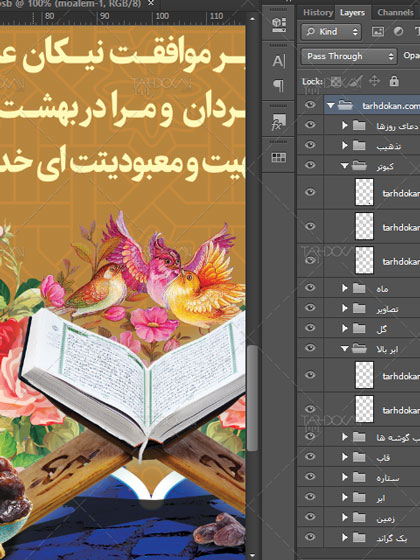The width and height of the screenshot is (420, 560).
Task: Hide the ماه group
Action: [310, 287]
